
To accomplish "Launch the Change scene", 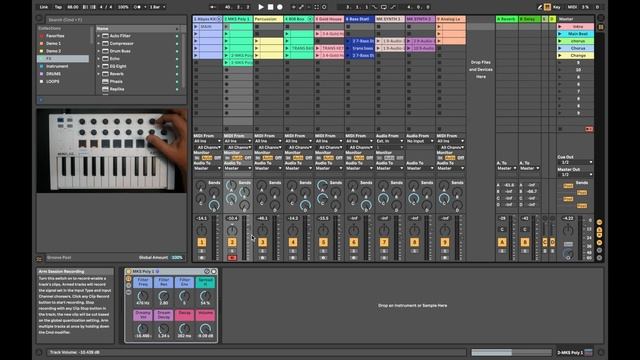I will coord(560,56).
